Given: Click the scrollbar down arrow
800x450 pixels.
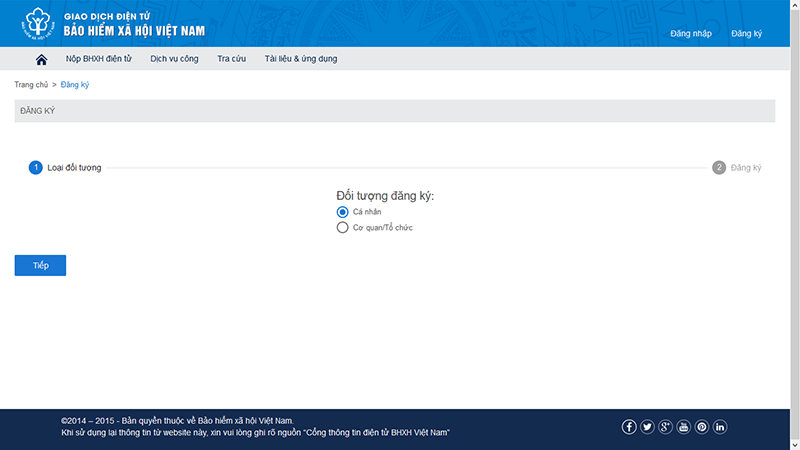Looking at the screenshot, I should click(795, 445).
